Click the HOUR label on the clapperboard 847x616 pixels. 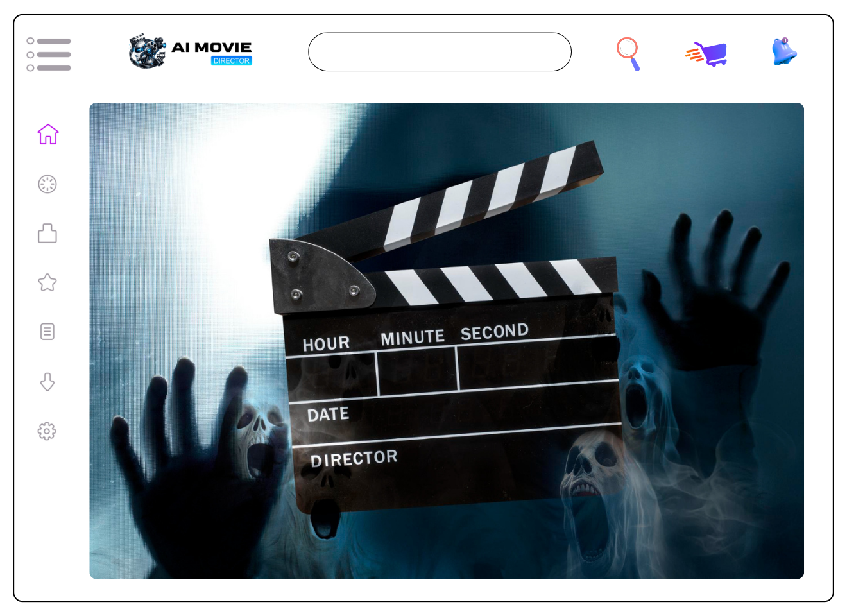(326, 344)
